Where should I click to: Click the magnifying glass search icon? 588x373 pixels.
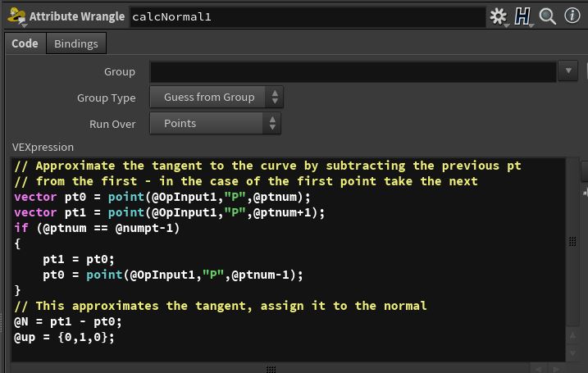click(x=547, y=16)
